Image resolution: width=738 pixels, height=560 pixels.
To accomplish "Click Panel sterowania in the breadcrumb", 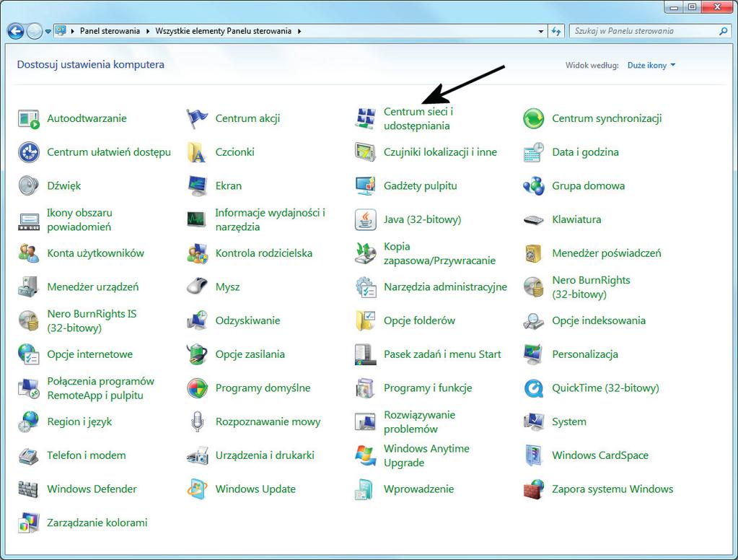I will click(110, 31).
